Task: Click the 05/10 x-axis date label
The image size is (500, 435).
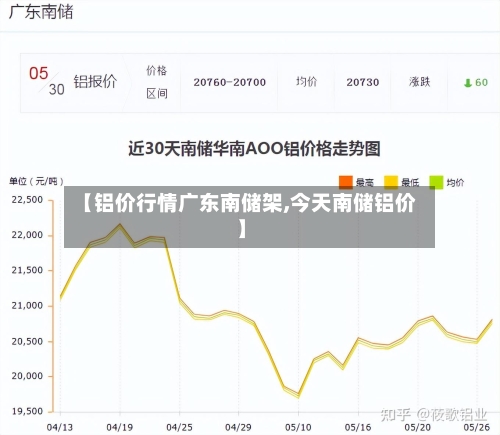Action: [x=298, y=427]
